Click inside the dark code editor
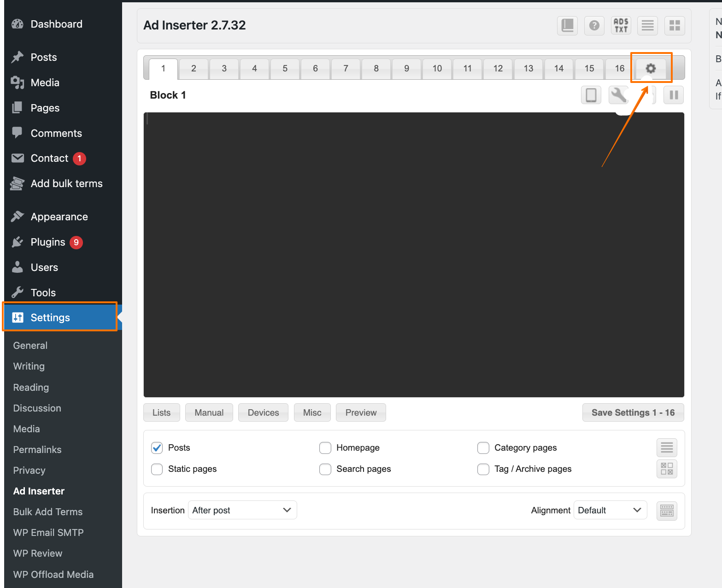Screen dimensions: 722x588 tap(413, 254)
